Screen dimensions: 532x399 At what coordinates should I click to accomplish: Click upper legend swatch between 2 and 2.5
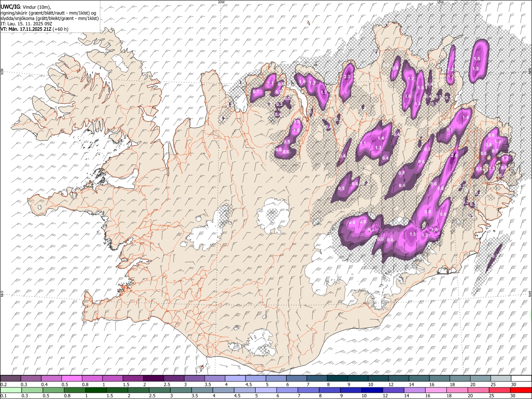153,378
